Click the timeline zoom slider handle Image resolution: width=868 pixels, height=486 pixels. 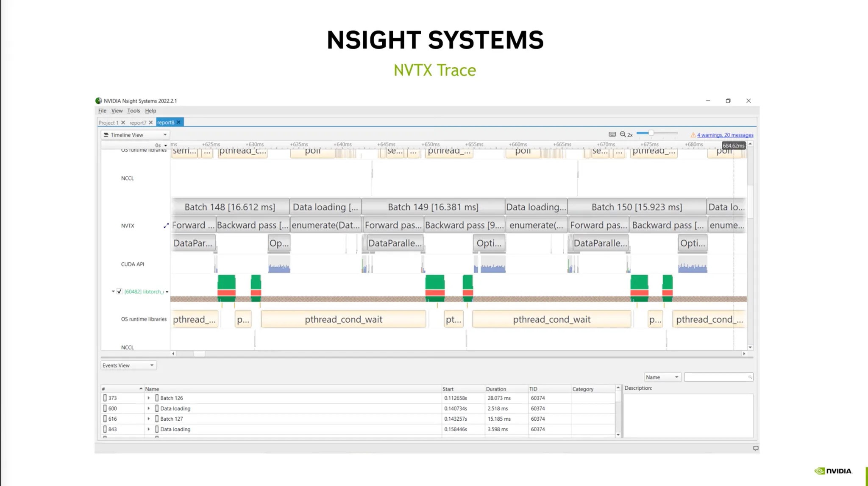[651, 133]
